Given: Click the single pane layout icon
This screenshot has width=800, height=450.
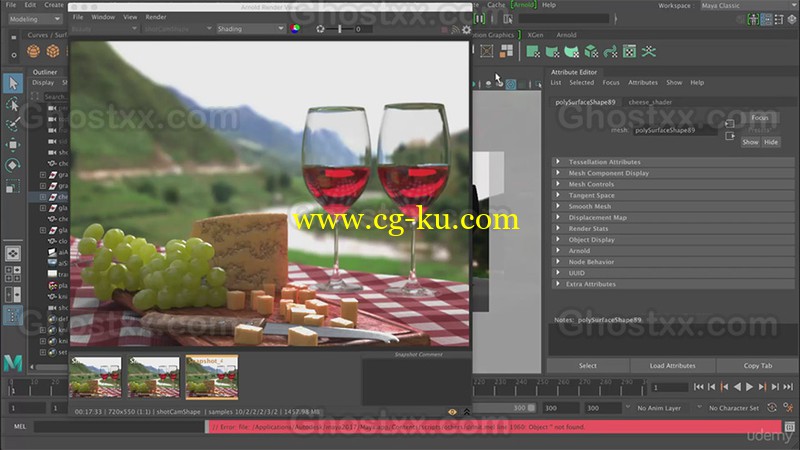Looking at the screenshot, I should click(x=13, y=253).
